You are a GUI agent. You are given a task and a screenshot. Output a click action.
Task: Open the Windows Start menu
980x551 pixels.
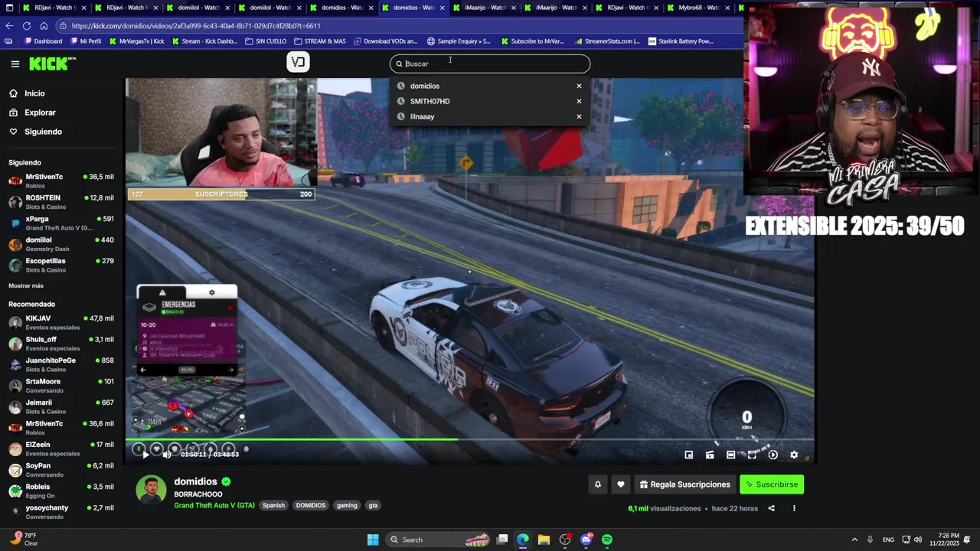click(x=373, y=540)
